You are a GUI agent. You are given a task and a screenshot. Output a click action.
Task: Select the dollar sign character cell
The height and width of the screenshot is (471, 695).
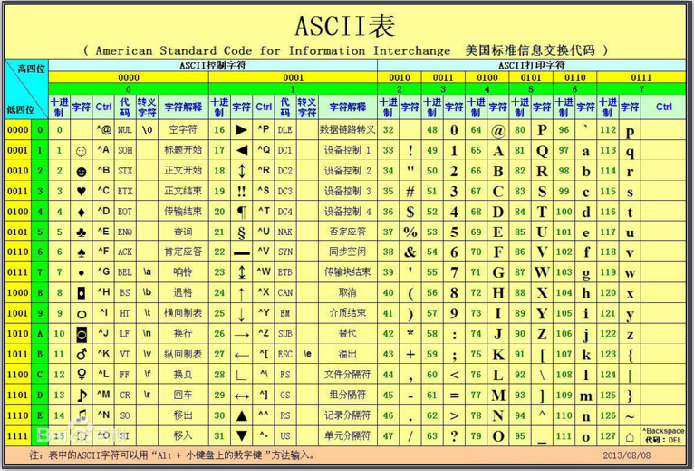pos(410,211)
